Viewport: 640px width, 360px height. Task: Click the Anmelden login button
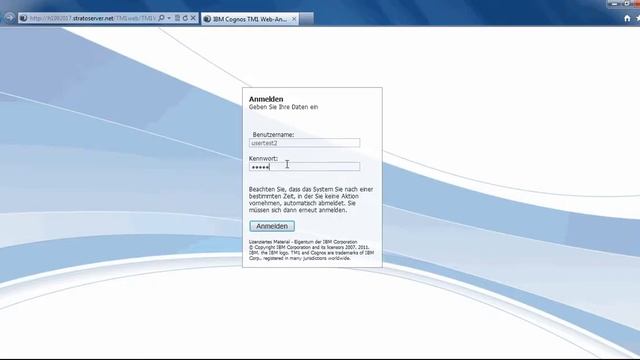click(272, 226)
